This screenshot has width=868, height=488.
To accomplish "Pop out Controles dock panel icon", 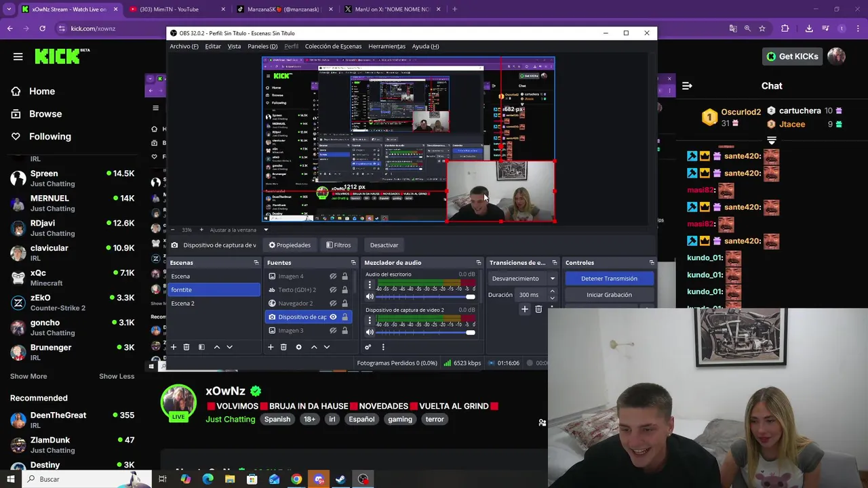I will click(x=652, y=263).
